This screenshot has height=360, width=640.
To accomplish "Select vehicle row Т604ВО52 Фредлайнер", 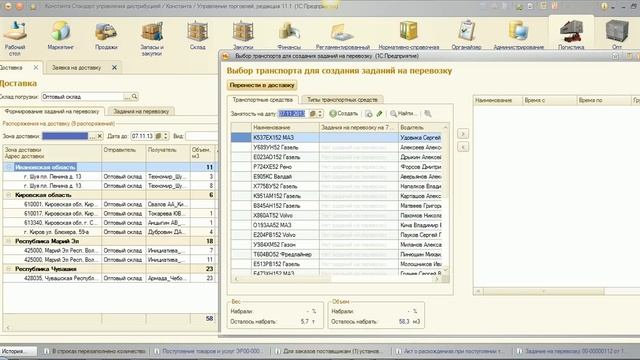I will click(336, 254).
